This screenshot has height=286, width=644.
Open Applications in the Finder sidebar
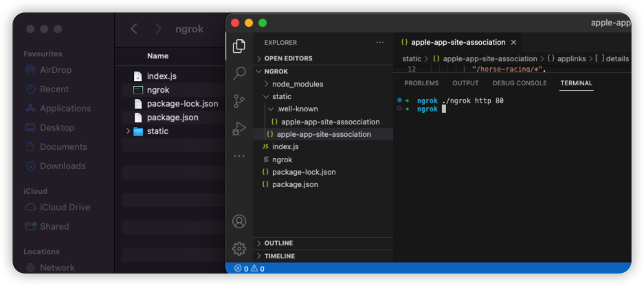[58, 109]
